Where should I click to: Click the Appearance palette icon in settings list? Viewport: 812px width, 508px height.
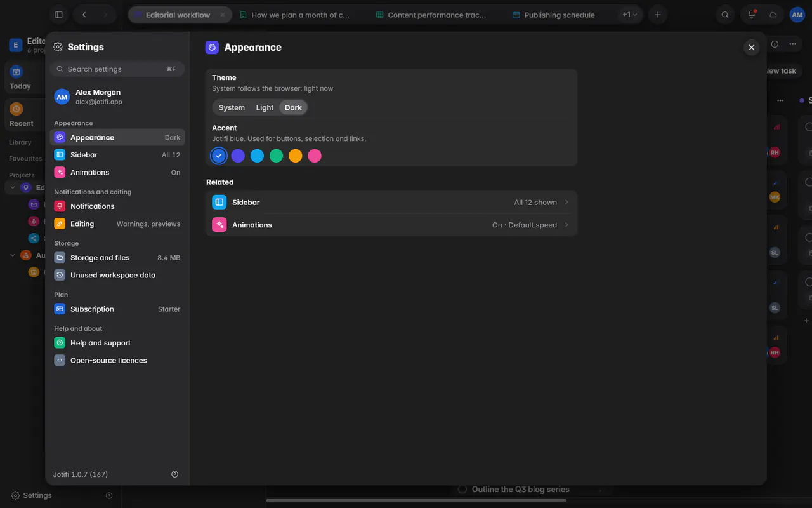click(60, 137)
